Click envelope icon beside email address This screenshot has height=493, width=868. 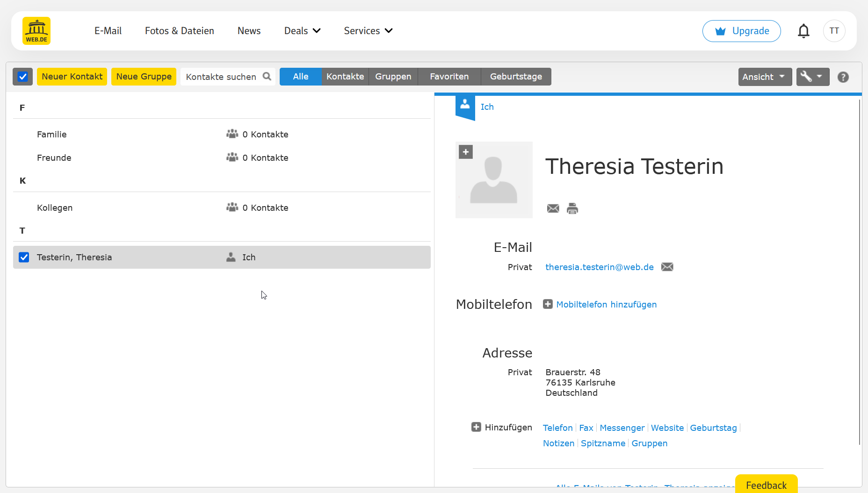click(x=667, y=267)
